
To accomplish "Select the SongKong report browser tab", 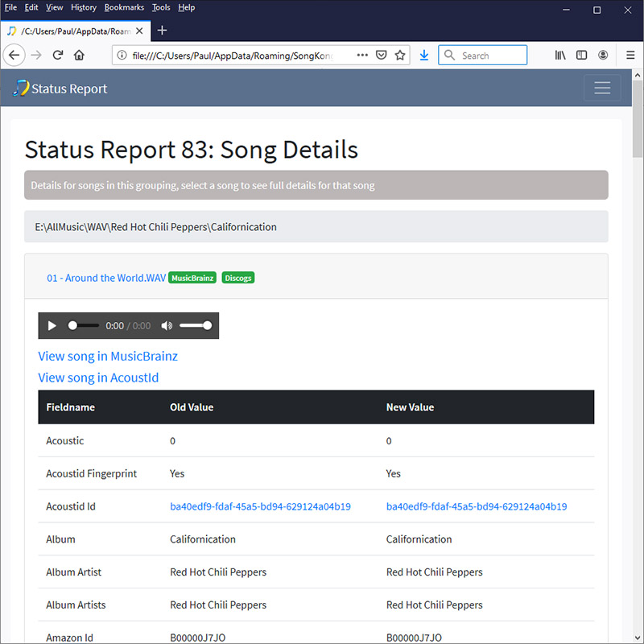I will 76,31.
